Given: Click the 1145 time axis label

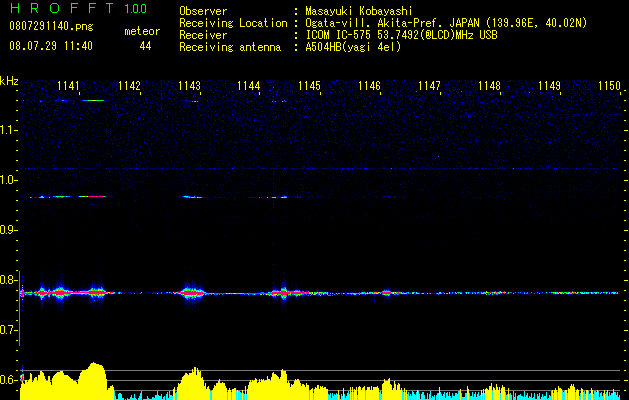Looking at the screenshot, I should tap(309, 85).
